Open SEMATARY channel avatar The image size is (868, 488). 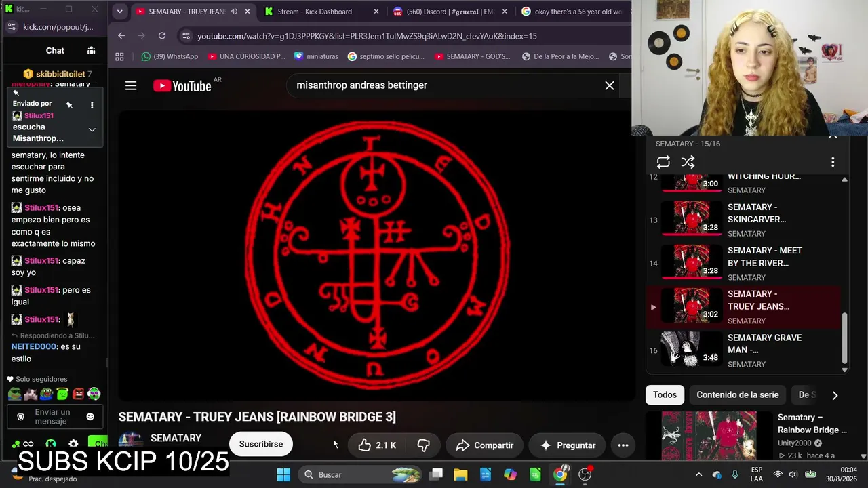pyautogui.click(x=131, y=442)
